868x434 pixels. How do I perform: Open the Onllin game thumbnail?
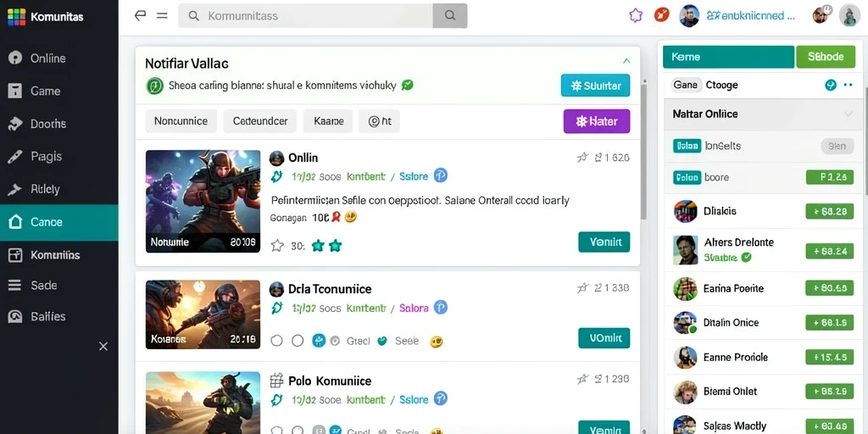[203, 202]
